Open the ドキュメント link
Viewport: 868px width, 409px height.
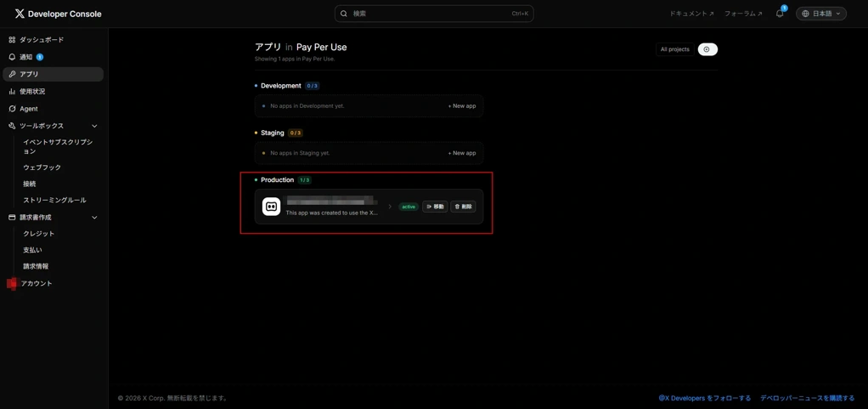click(692, 14)
